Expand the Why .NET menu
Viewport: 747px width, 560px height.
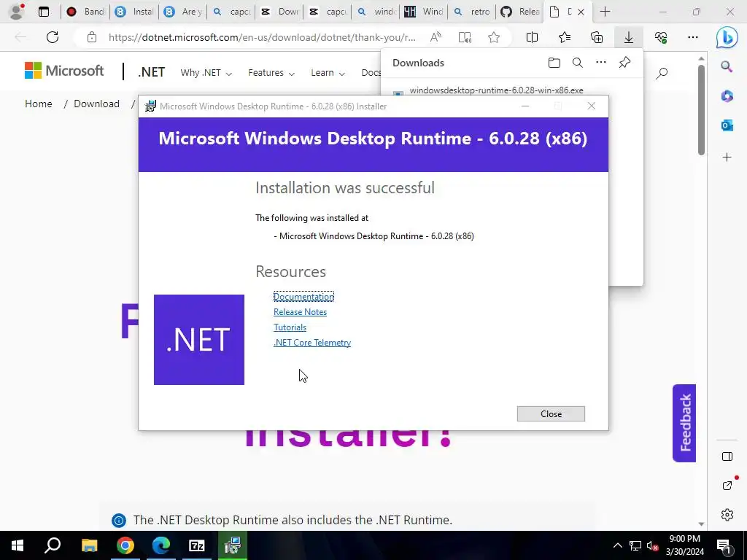(x=206, y=73)
